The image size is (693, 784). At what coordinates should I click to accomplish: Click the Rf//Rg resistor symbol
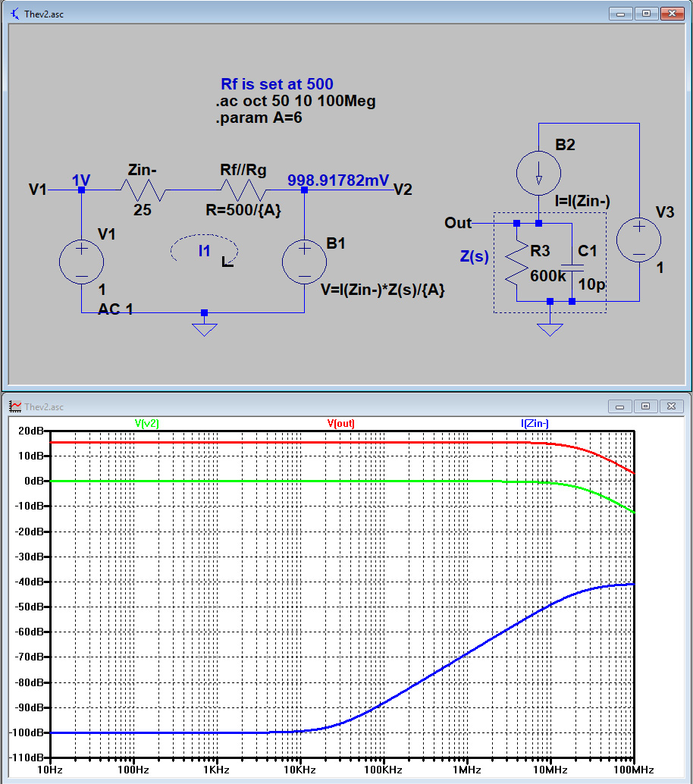(243, 190)
